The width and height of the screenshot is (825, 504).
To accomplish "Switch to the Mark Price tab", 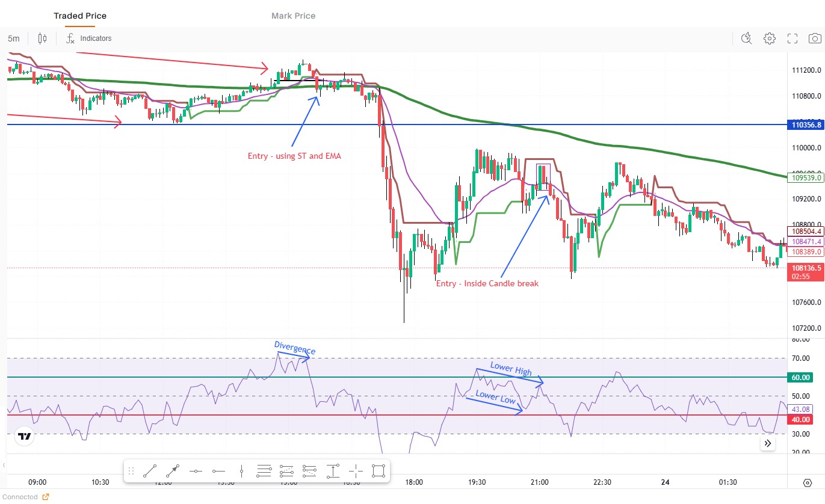I will [x=293, y=16].
